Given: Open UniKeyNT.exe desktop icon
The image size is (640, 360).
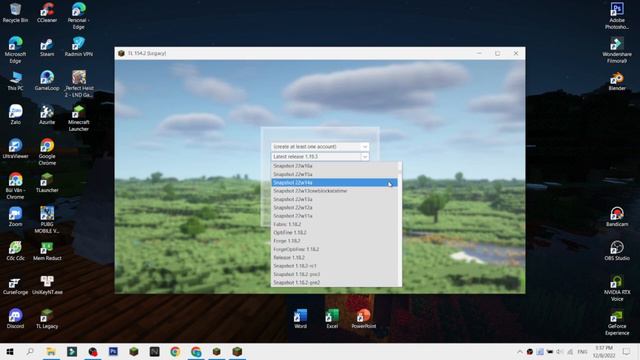Looking at the screenshot, I should pyautogui.click(x=47, y=285).
